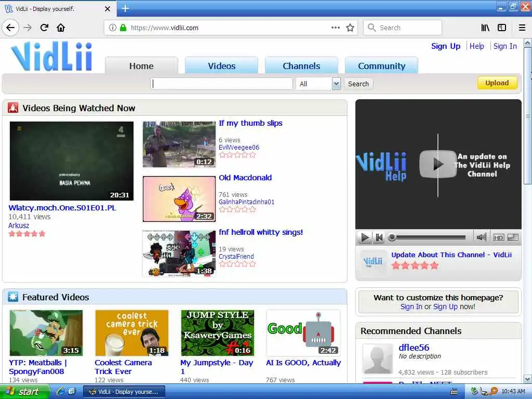Open the Firefox library icon

(485, 28)
